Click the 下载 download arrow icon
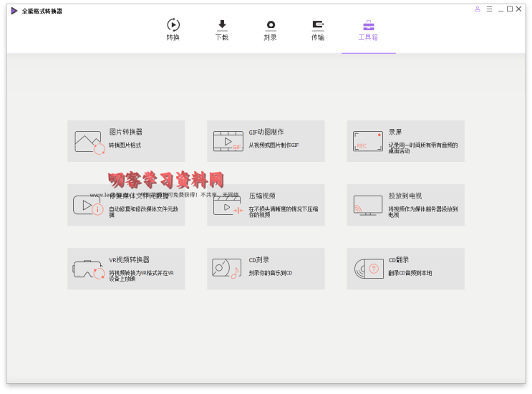532x394 pixels. (222, 25)
